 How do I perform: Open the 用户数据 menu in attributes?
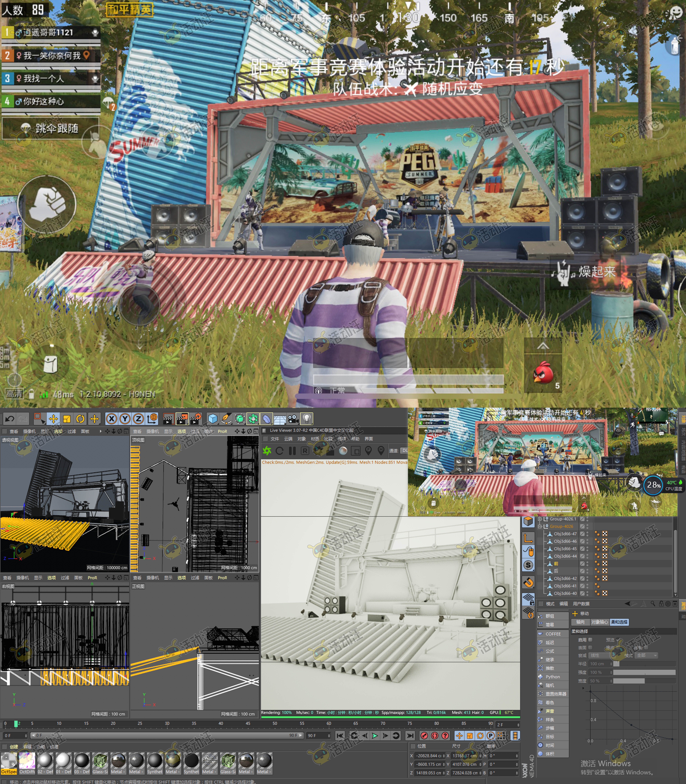pyautogui.click(x=581, y=604)
